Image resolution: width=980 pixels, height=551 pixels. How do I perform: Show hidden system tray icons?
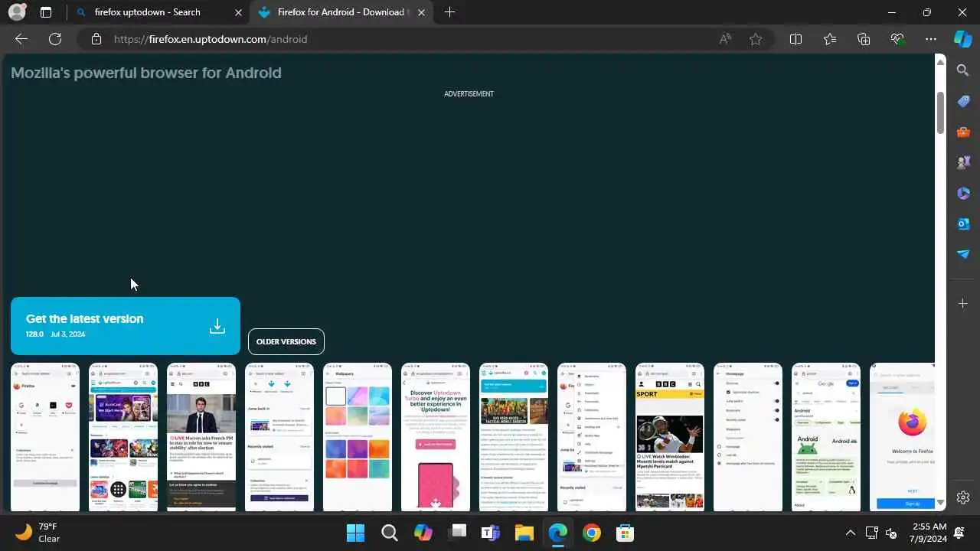pos(850,533)
